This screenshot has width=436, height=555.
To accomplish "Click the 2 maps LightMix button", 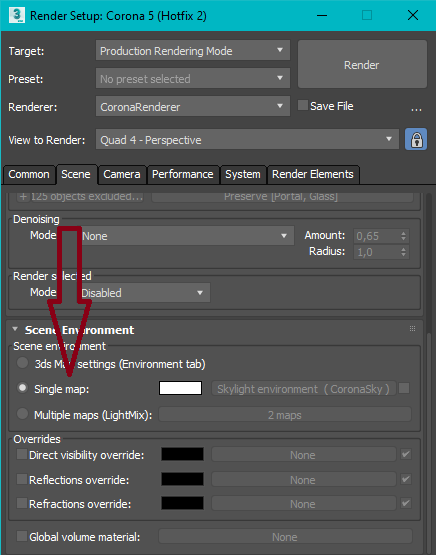I will pos(285,414).
